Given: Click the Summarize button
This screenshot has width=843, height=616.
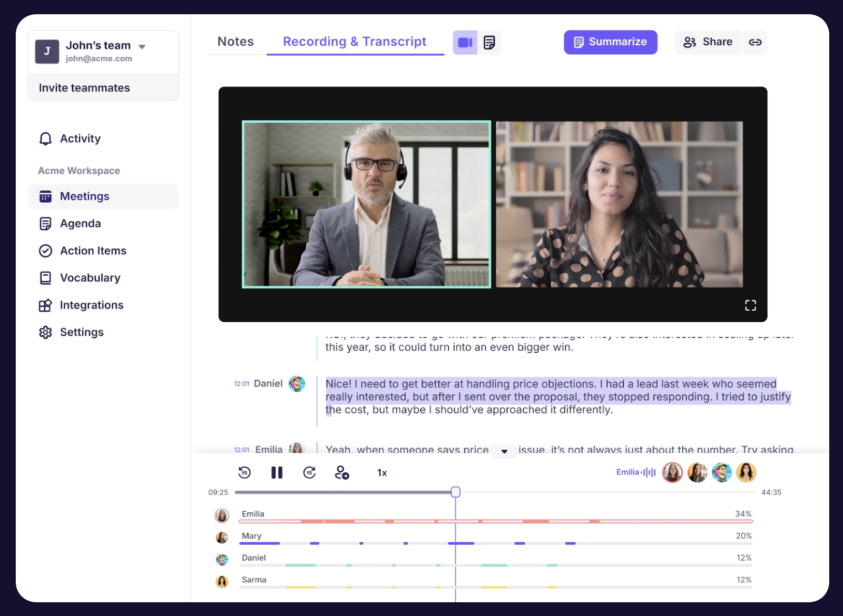Looking at the screenshot, I should click(611, 42).
